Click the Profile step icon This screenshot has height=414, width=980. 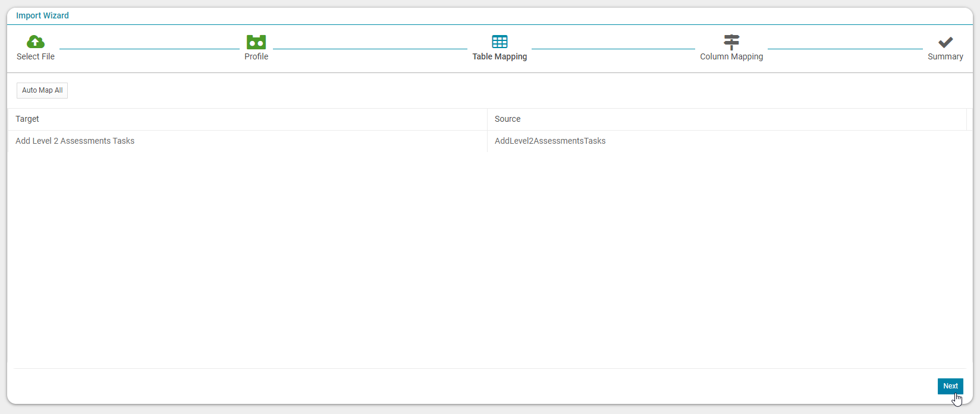[256, 42]
